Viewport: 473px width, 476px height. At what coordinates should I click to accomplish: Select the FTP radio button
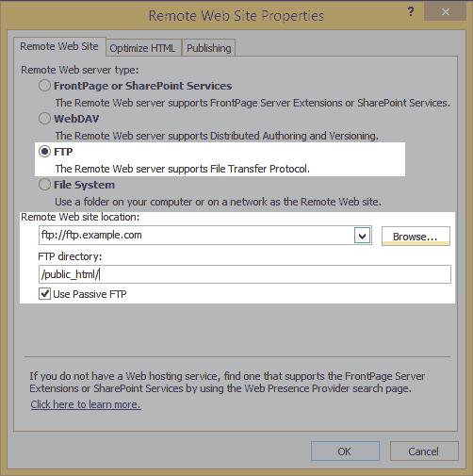click(44, 152)
